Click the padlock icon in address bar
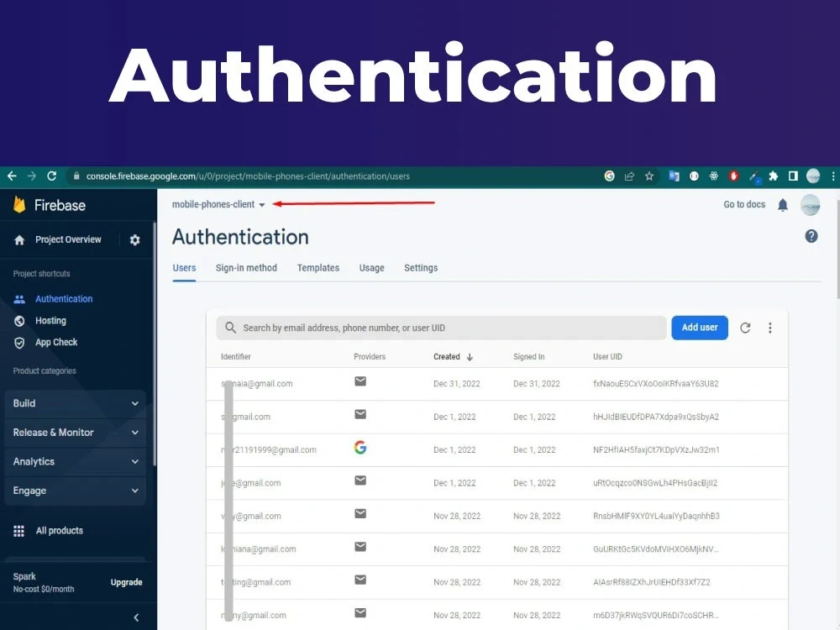Viewport: 840px width, 630px height. 76,176
